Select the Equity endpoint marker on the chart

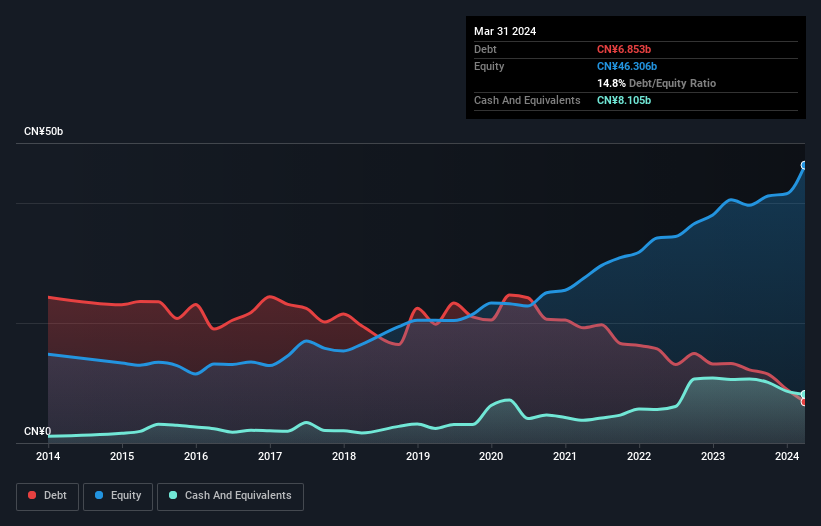pyautogui.click(x=804, y=165)
